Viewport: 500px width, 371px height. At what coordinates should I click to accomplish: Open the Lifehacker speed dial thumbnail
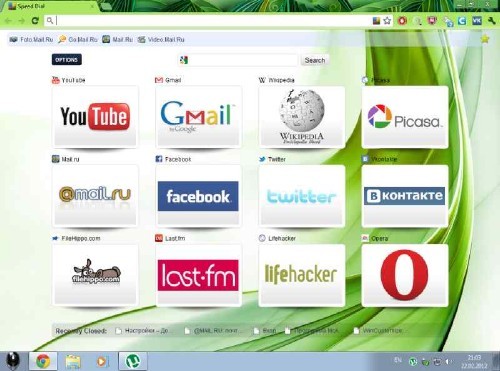point(302,275)
